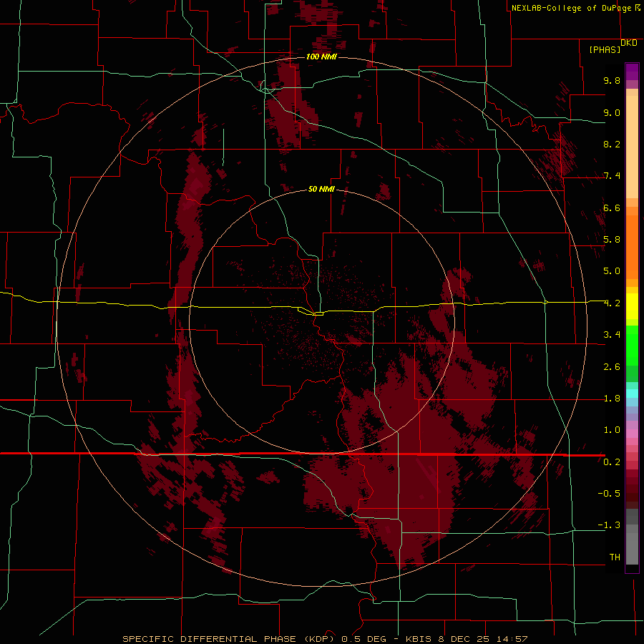Viewport: 644px width, 644px height.
Task: Click the 5.0 scale value
Action: click(612, 271)
